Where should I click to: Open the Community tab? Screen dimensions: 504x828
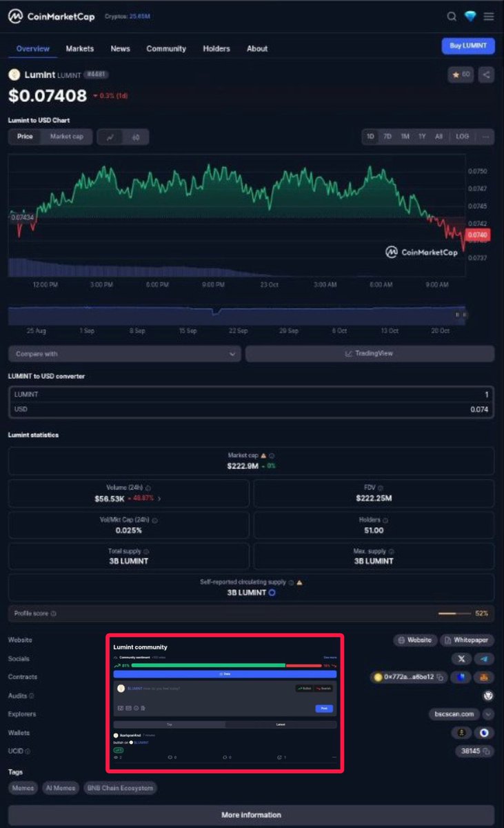click(166, 48)
